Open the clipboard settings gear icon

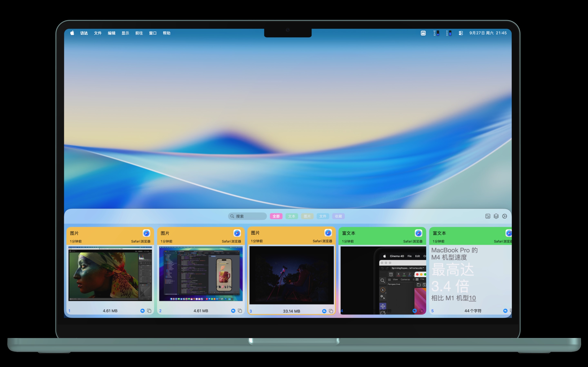click(504, 216)
